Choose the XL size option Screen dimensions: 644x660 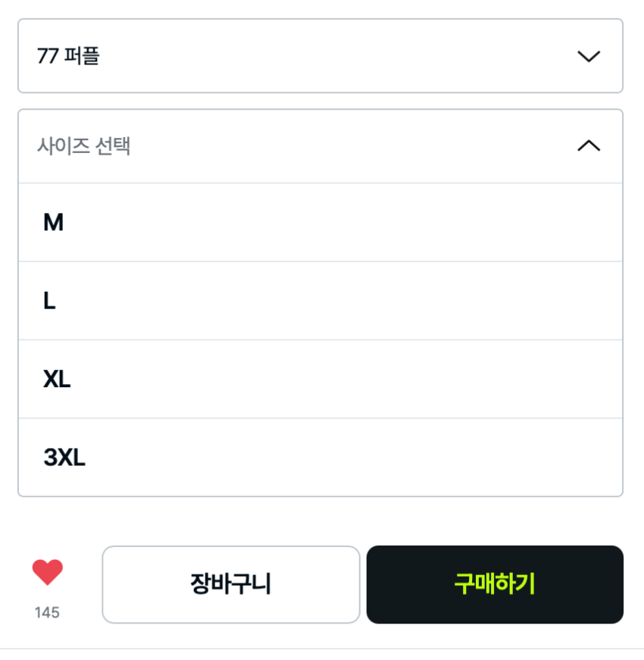point(57,380)
